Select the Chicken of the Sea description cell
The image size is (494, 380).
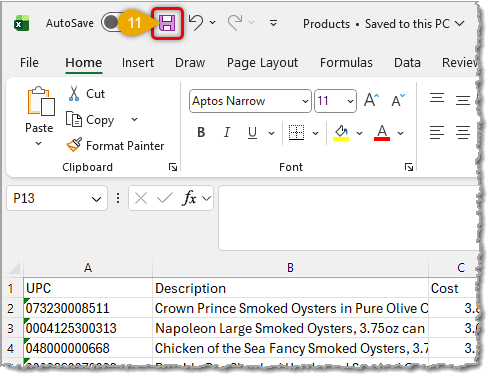click(290, 348)
